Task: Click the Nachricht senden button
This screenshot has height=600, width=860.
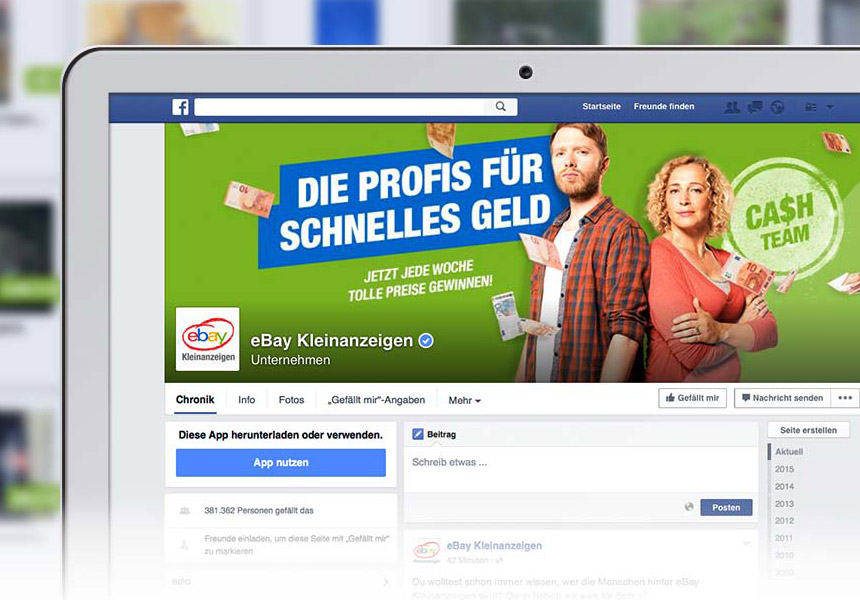Action: tap(783, 398)
